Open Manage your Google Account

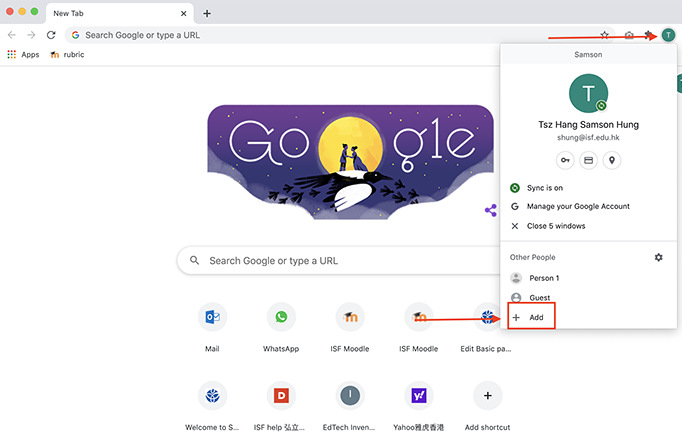588,207
